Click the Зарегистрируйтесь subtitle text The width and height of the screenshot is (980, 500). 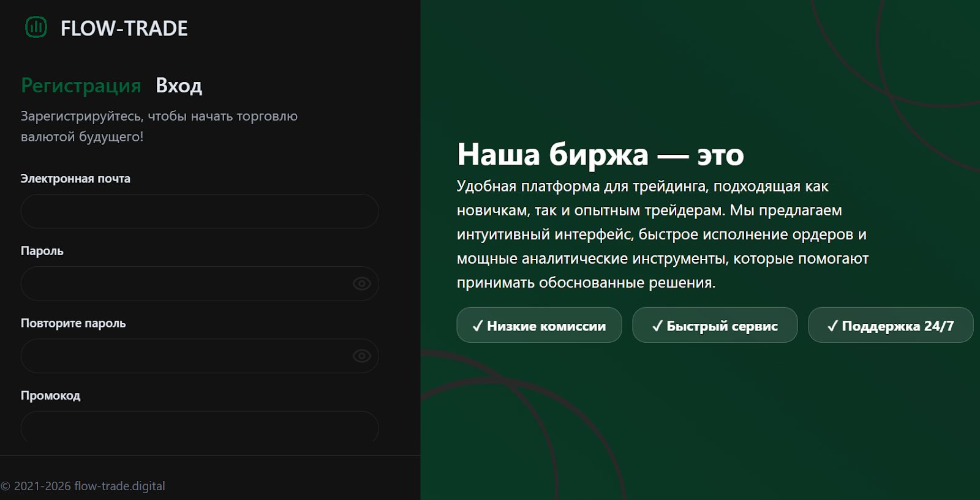click(159, 126)
